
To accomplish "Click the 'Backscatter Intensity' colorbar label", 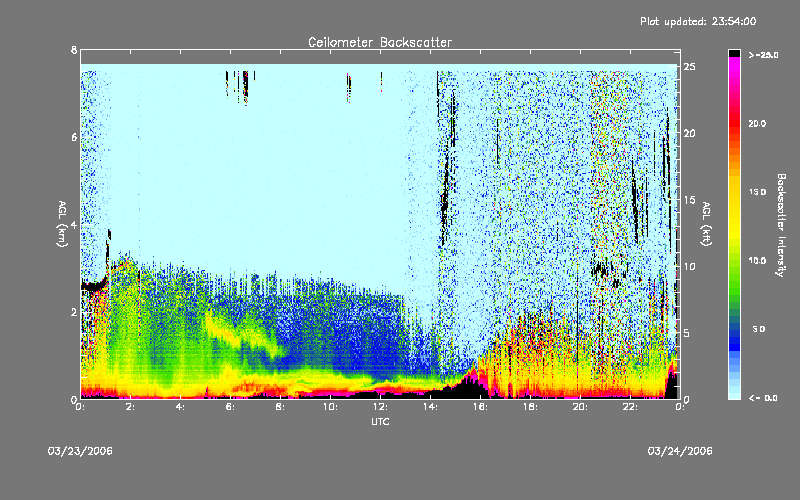I will click(x=781, y=225).
